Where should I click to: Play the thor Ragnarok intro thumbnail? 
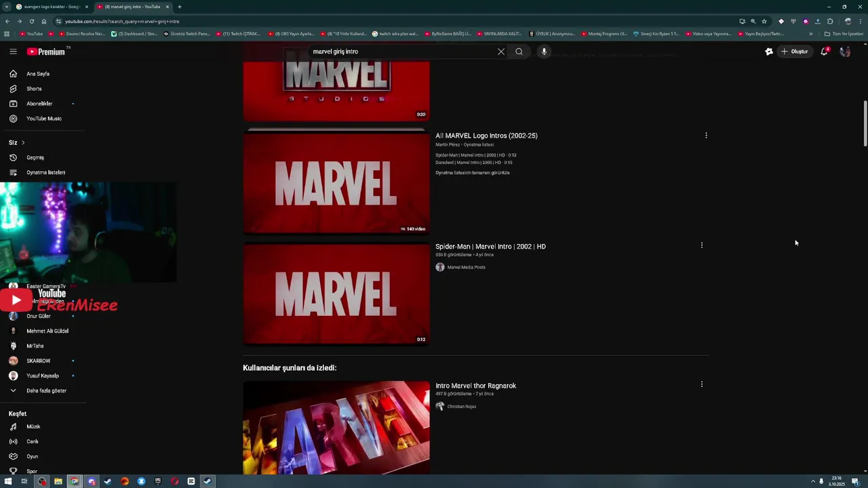tap(336, 428)
